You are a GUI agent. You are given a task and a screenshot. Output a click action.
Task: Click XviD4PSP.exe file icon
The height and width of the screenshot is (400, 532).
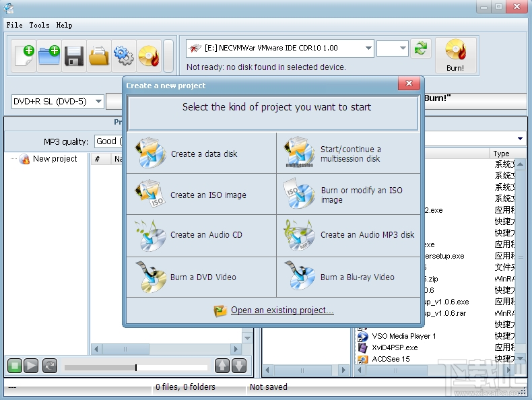pos(363,347)
